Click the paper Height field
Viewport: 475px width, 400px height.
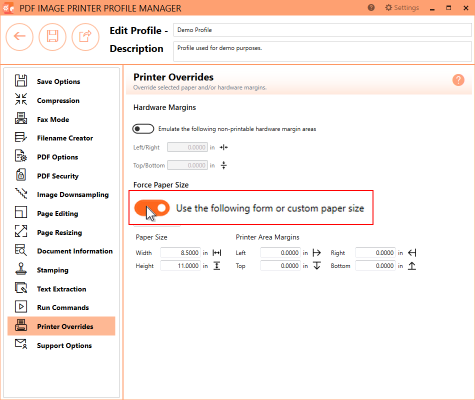click(180, 266)
